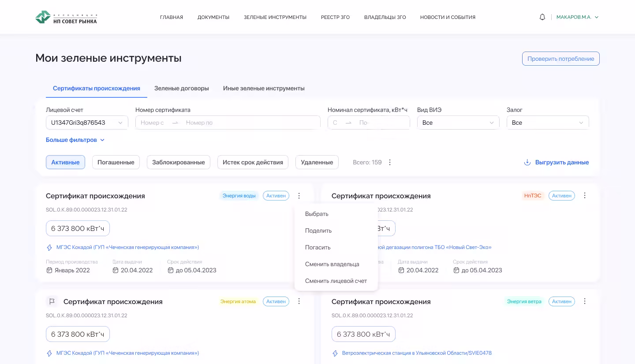
Task: Toggle the Заблокированные status filter
Action: (178, 162)
